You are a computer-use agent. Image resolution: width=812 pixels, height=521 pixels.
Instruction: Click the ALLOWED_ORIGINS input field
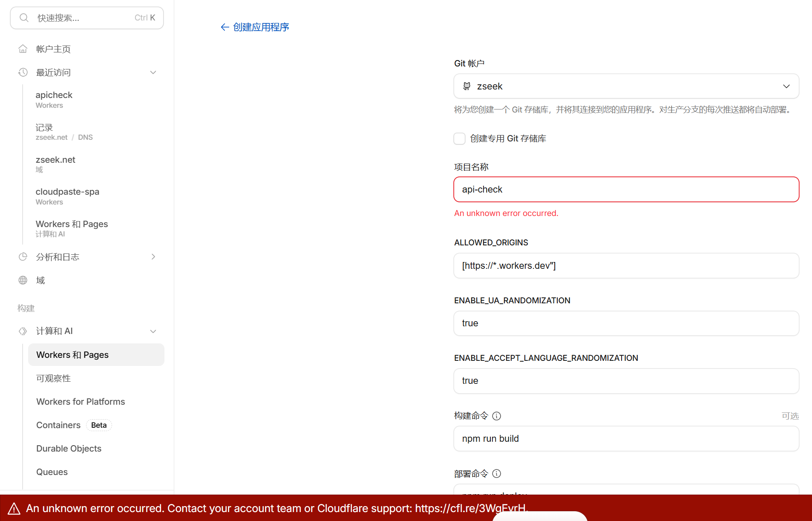pyautogui.click(x=626, y=266)
